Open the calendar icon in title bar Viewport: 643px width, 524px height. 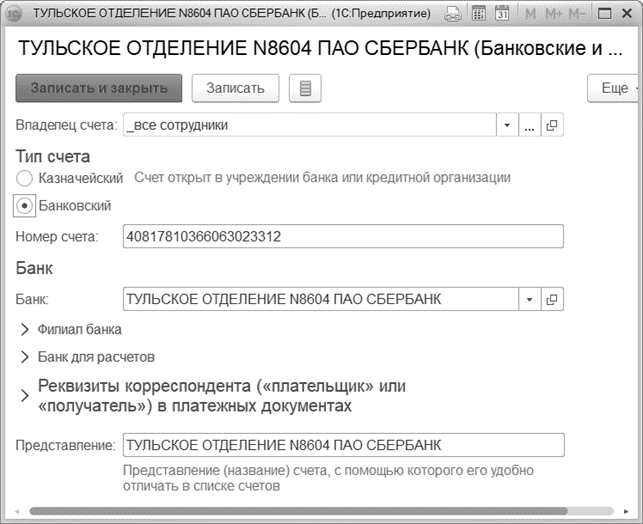[502, 14]
